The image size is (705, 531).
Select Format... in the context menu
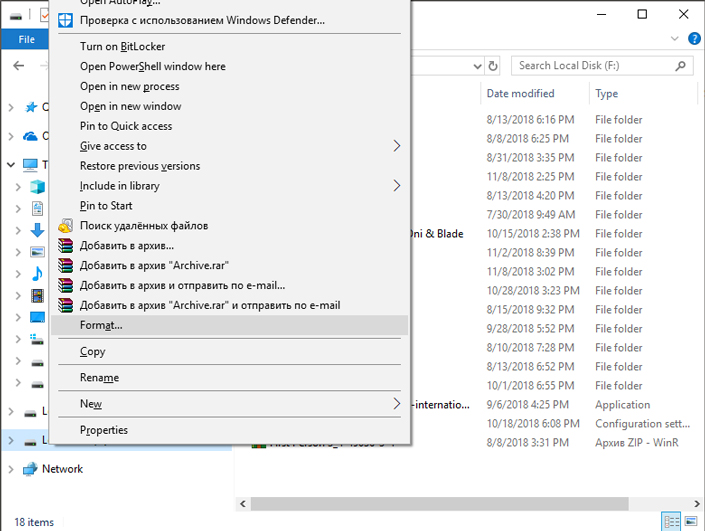coord(229,325)
